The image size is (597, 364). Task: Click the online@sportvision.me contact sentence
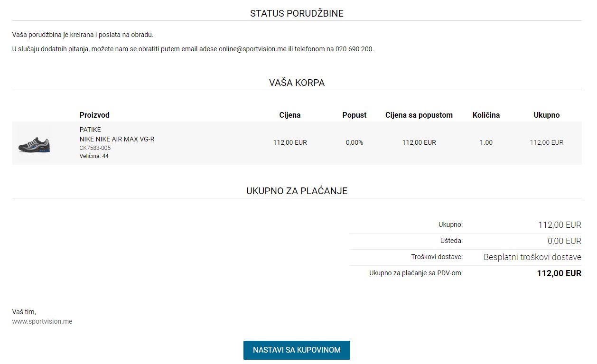(193, 49)
